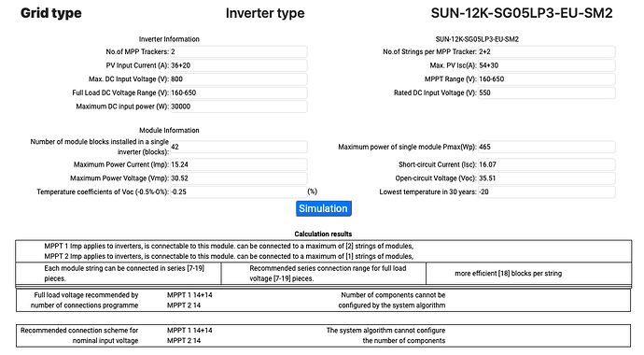Focus the Pmax(Wp) single module power field
Viewport: 644px width, 355px height.
[547, 147]
